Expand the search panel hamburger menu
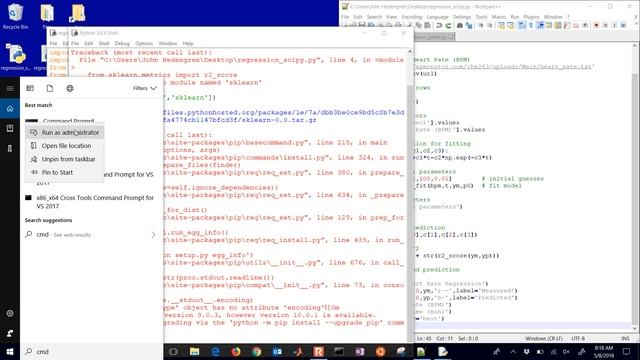 10,89
